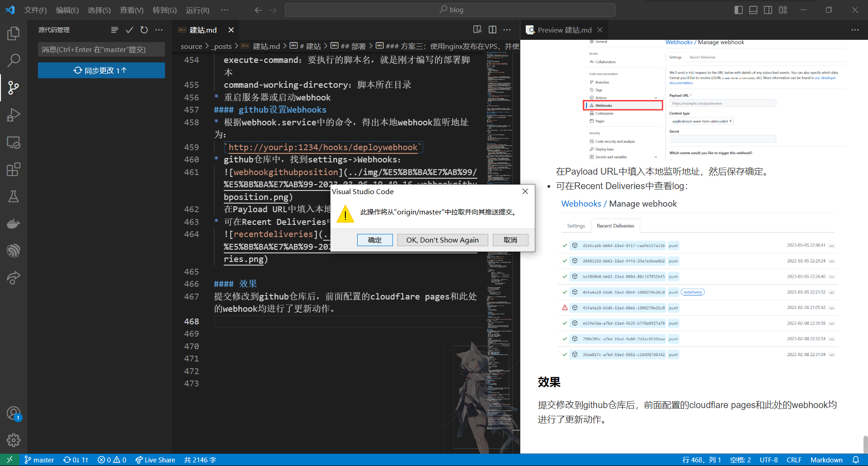Open Run and Debug view
This screenshot has width=868, height=466.
pyautogui.click(x=14, y=115)
